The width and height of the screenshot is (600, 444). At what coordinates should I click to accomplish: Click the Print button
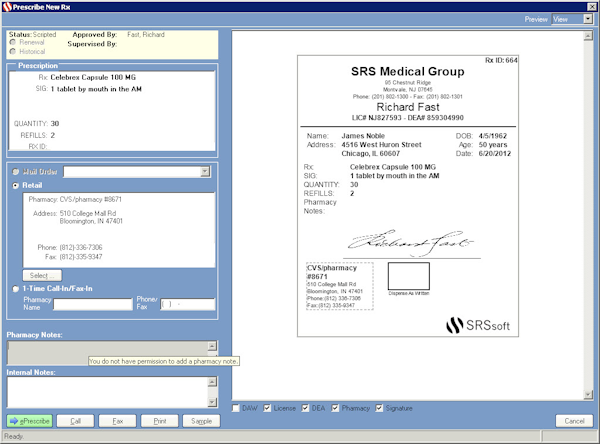(160, 421)
